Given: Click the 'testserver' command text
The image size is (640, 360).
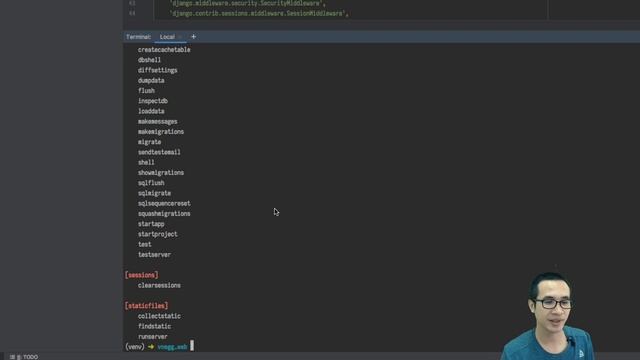Looking at the screenshot, I should (x=154, y=255).
